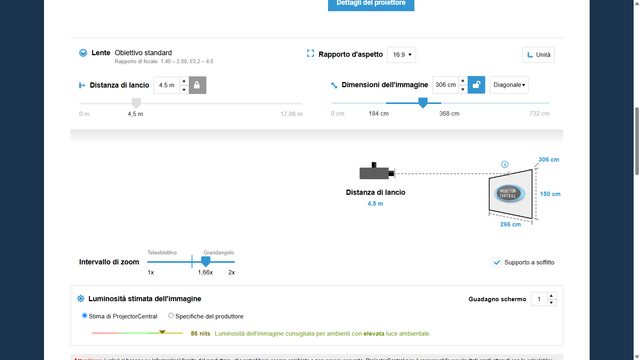This screenshot has width=640, height=360.
Task: Increase Guadagno schermo with up arrow
Action: (x=551, y=296)
